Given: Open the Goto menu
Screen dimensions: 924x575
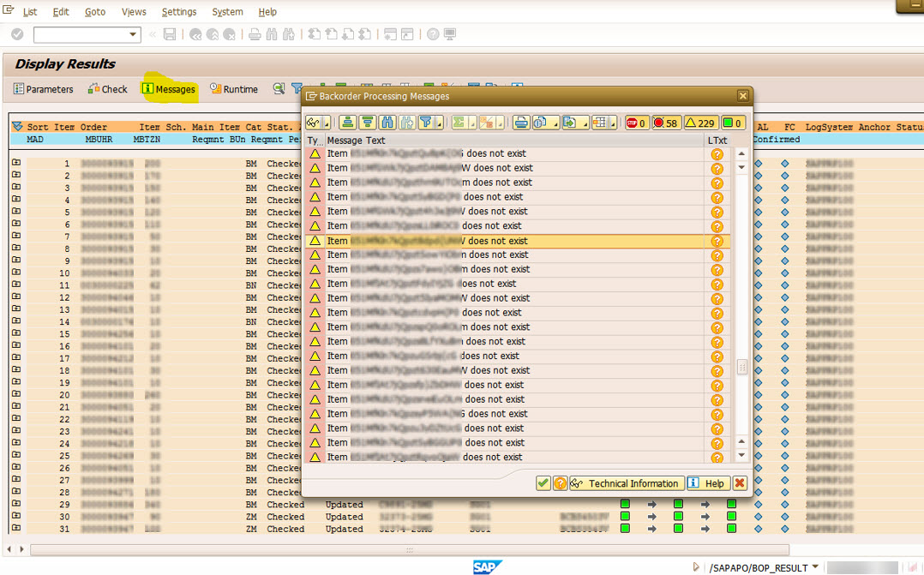Looking at the screenshot, I should pyautogui.click(x=95, y=12).
